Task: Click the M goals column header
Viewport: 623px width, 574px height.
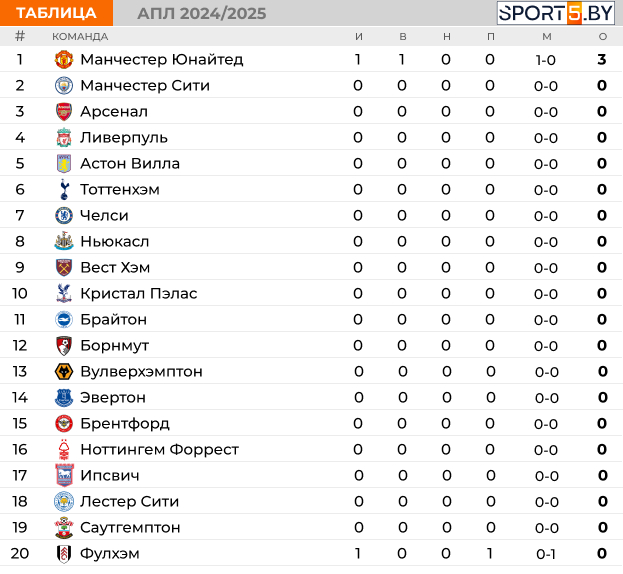Action: click(547, 37)
